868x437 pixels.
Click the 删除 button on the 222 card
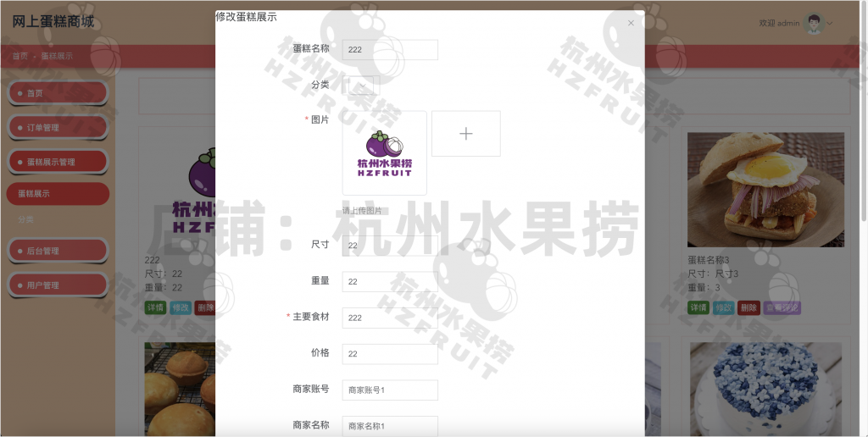pyautogui.click(x=205, y=307)
